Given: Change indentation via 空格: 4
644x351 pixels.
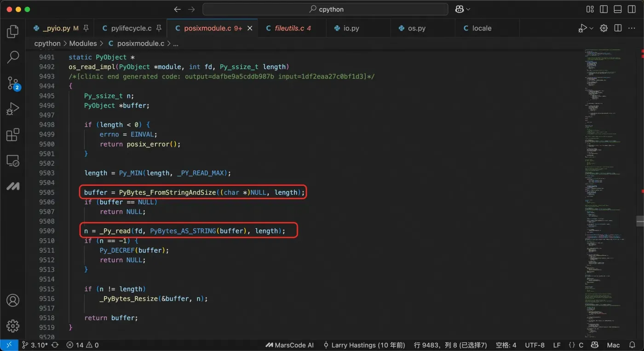Looking at the screenshot, I should click(x=506, y=345).
